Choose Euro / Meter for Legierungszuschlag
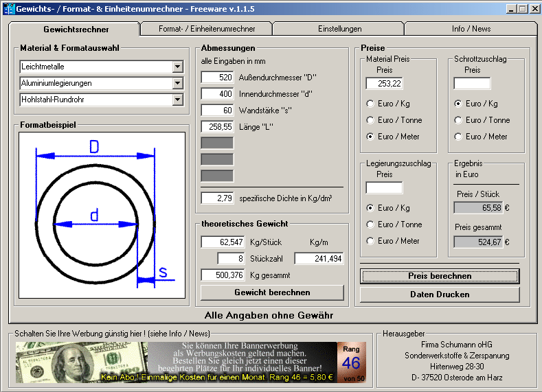Image resolution: width=542 pixels, height=392 pixels. tap(371, 241)
